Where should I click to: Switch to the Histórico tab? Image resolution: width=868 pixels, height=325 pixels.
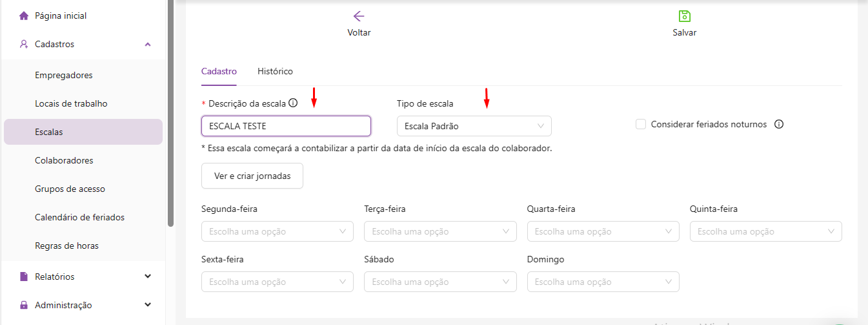click(x=275, y=71)
